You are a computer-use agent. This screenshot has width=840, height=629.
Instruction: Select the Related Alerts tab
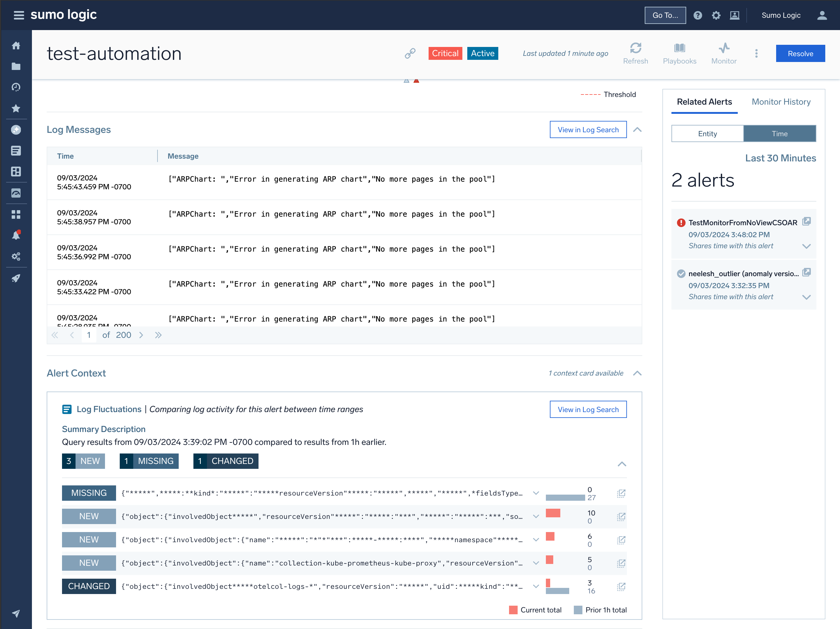[704, 102]
